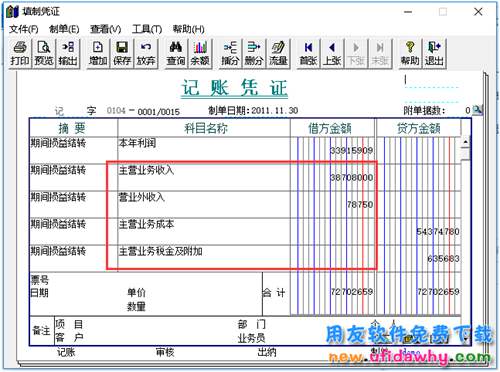Save the voucher using 保存 icon
Viewport: 500px width, 372px height.
[x=122, y=53]
